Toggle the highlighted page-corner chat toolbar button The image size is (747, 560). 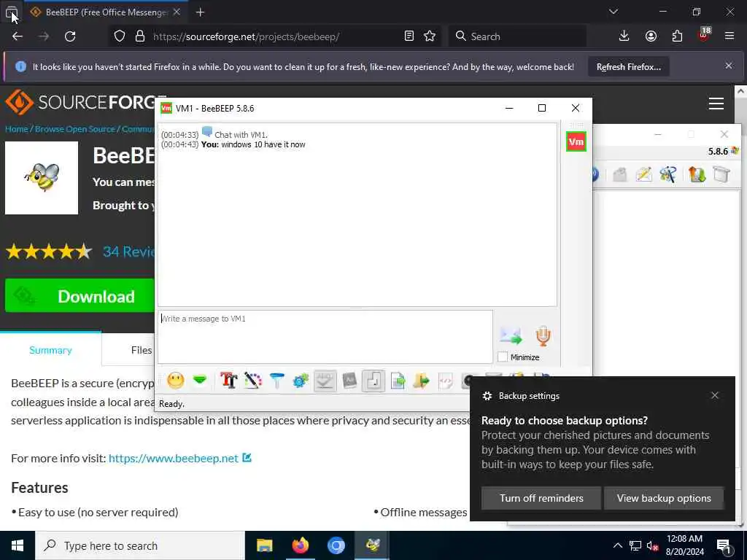tap(373, 381)
